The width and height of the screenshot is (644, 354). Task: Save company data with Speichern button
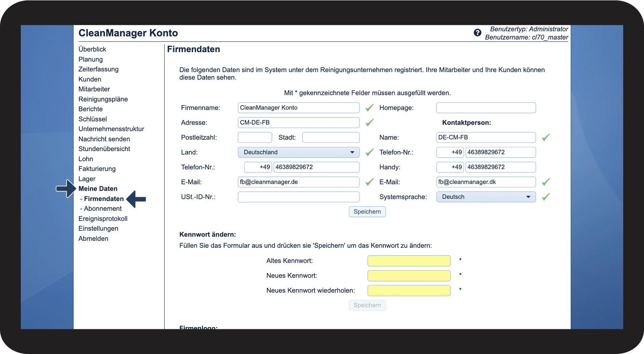[x=367, y=212]
